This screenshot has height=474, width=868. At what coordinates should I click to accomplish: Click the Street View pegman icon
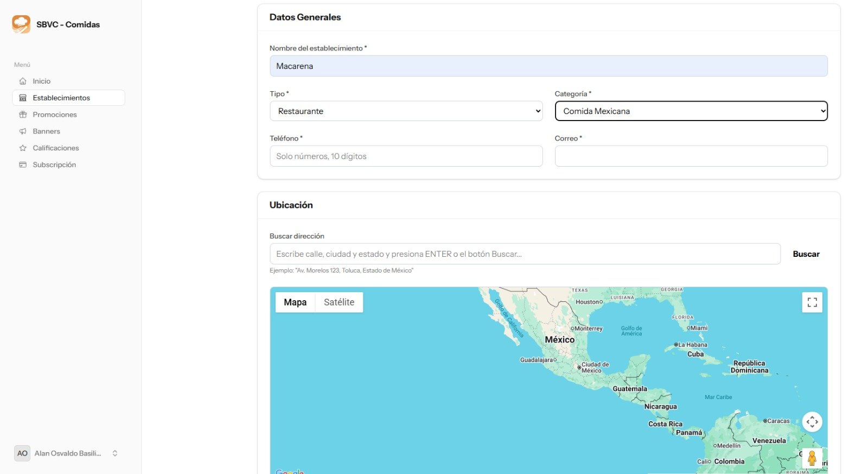click(x=812, y=458)
